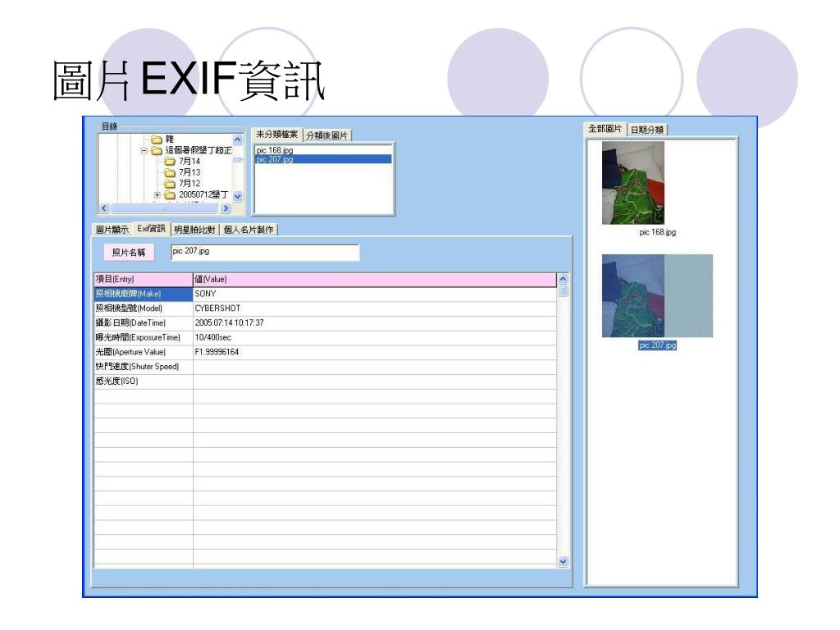Click the CYBERSHOT value cell

(x=374, y=308)
